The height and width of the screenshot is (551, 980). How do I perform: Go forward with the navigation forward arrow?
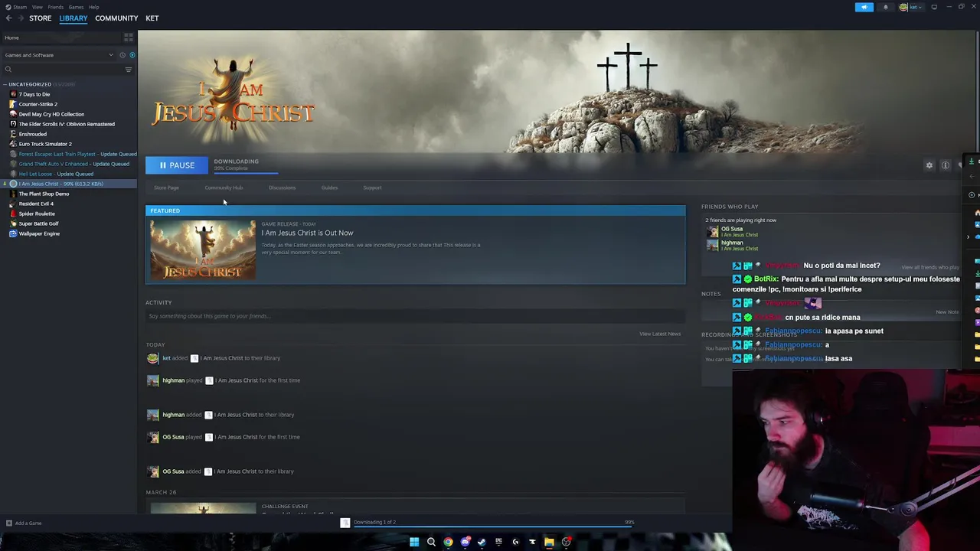point(21,18)
